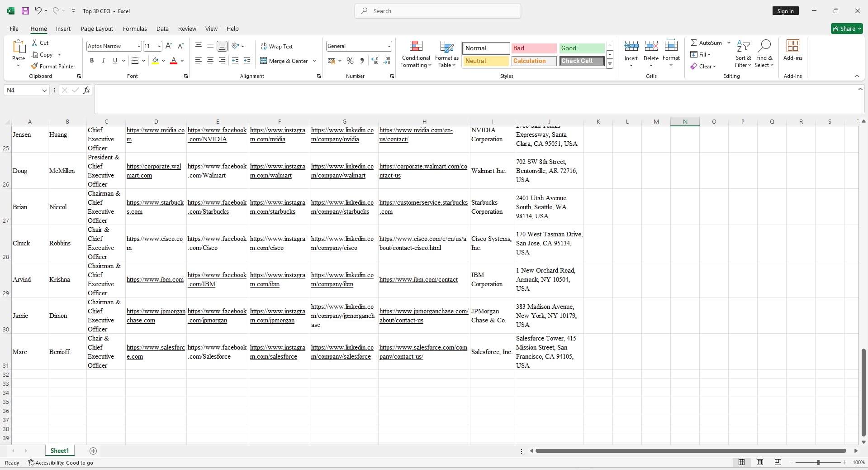Open the font size dropdown
Image resolution: width=868 pixels, height=470 pixels.
pyautogui.click(x=159, y=46)
